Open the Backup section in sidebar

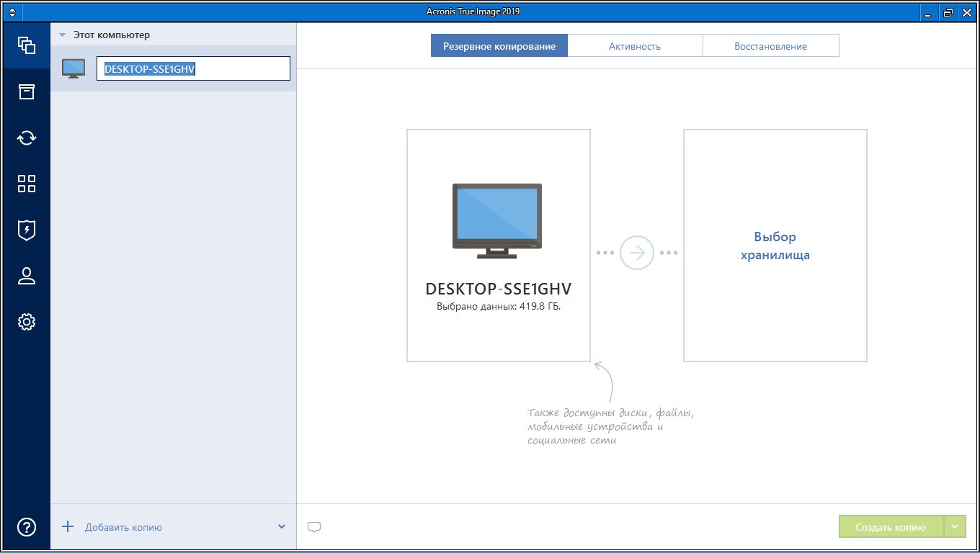click(27, 45)
